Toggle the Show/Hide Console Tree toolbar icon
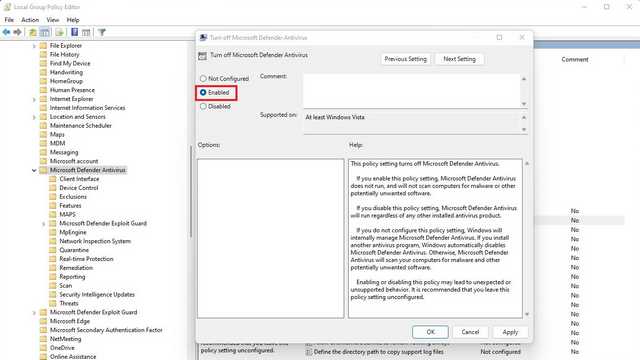The image size is (640, 360). tap(45, 32)
